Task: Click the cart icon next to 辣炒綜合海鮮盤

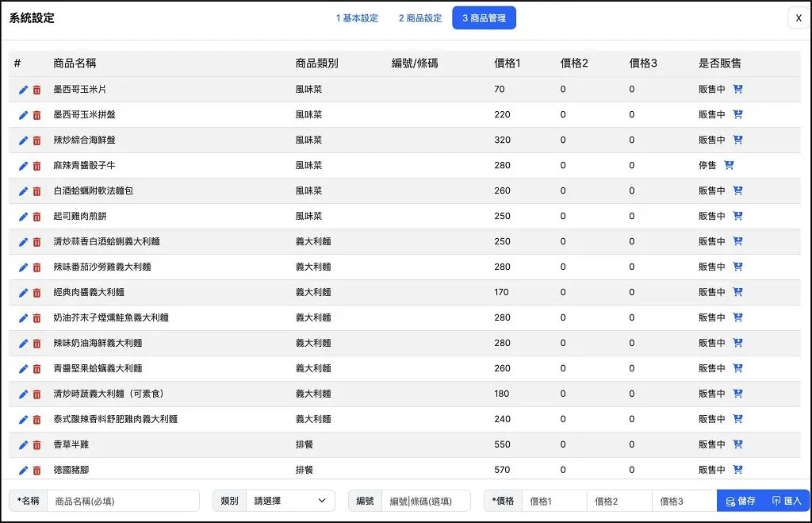Action: 738,140
